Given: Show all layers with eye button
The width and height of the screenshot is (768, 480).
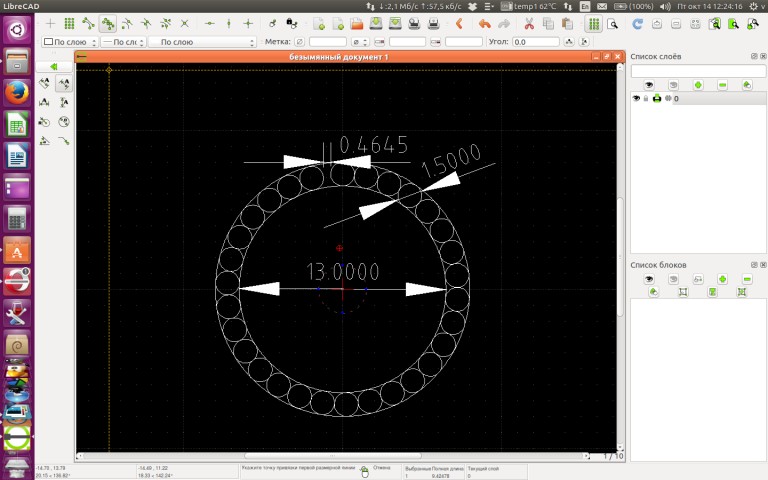Looking at the screenshot, I should [x=648, y=85].
